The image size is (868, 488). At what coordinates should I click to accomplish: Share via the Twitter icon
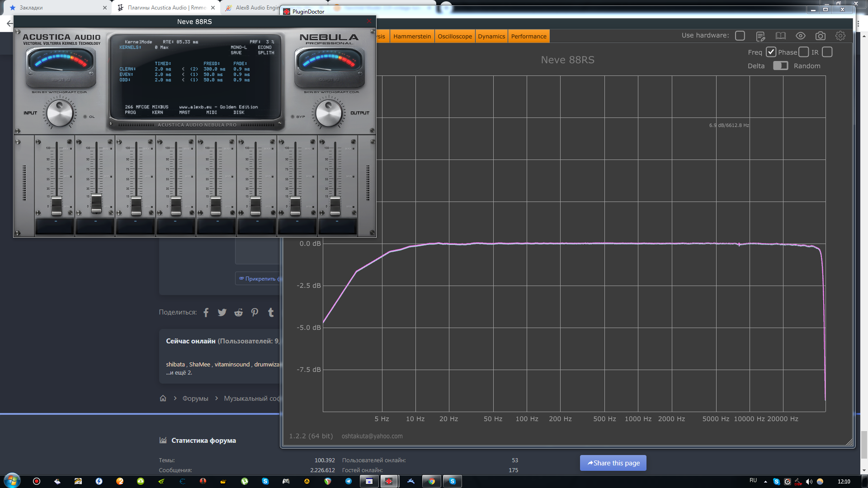click(222, 312)
